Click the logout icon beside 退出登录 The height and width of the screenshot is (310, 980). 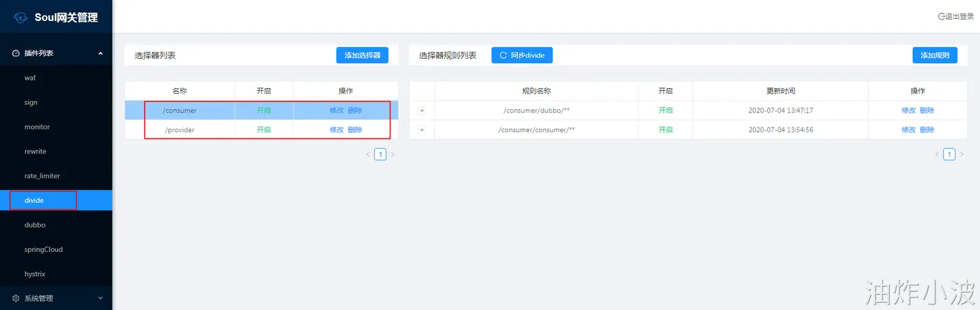pyautogui.click(x=941, y=16)
